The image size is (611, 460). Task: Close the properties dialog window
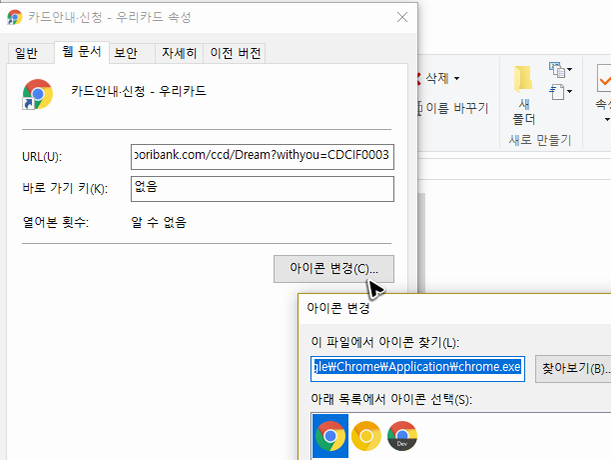[402, 17]
